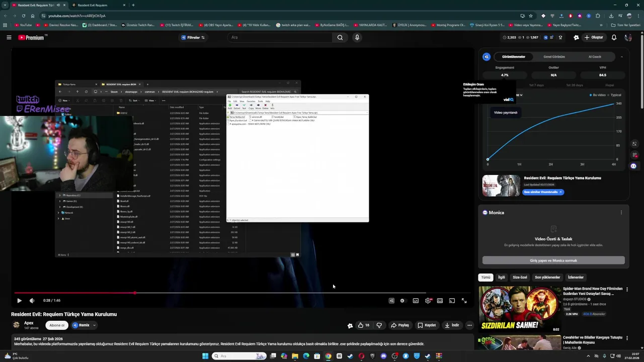This screenshot has height=362, width=644.
Task: Go to YouTube Premium home logo
Action: click(x=32, y=37)
